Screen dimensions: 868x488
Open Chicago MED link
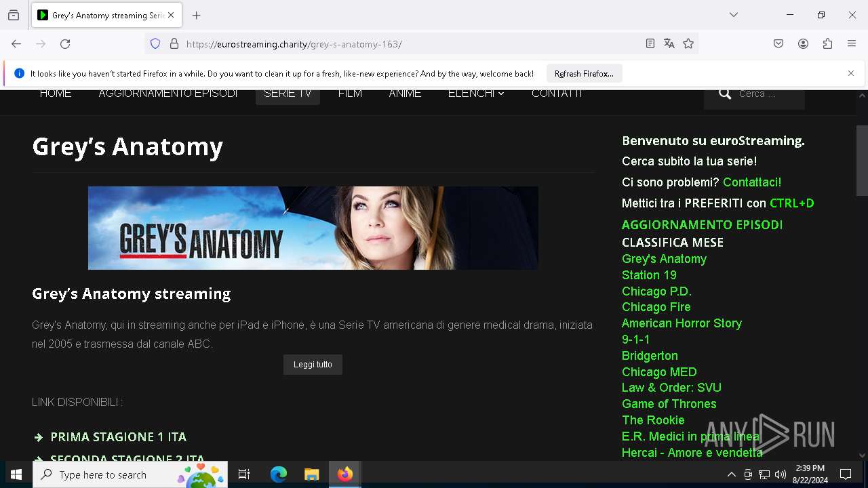[x=659, y=372]
